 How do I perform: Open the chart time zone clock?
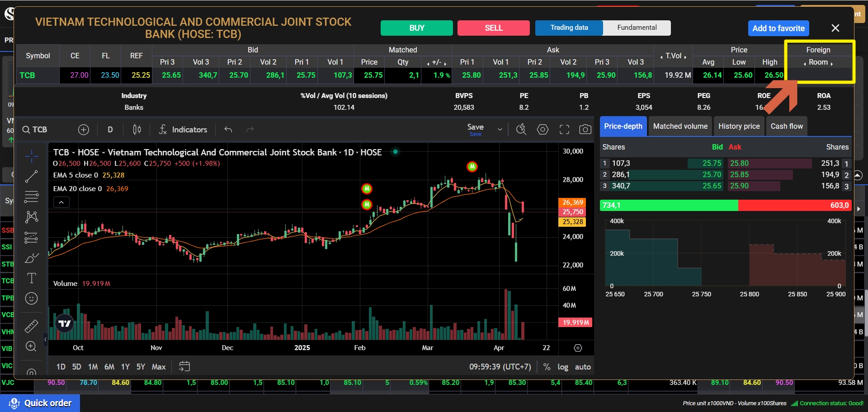pyautogui.click(x=500, y=367)
